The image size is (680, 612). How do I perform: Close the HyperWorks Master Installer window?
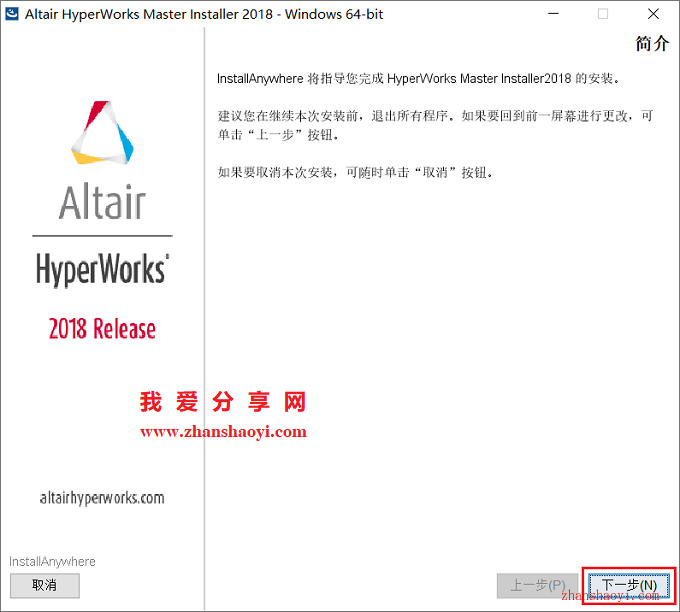[x=653, y=14]
